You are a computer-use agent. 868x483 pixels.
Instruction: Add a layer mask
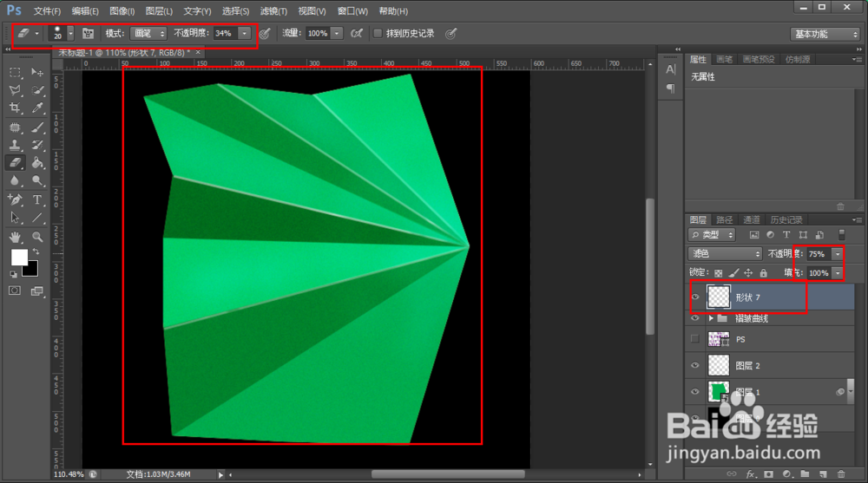(x=768, y=474)
